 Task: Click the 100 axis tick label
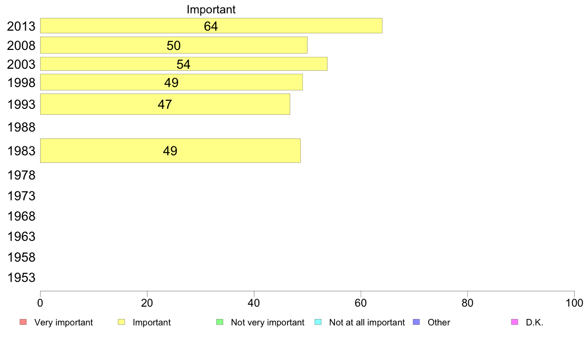(574, 303)
